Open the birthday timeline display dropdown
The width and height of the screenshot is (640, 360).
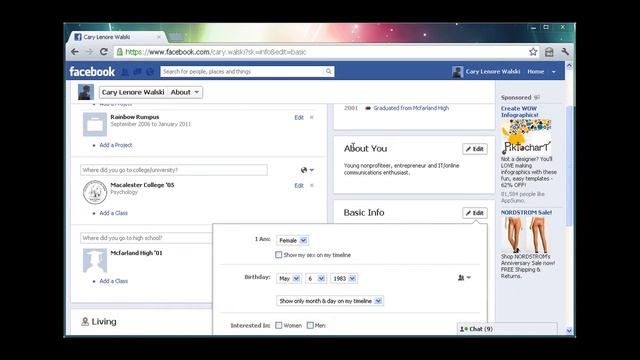click(x=330, y=301)
